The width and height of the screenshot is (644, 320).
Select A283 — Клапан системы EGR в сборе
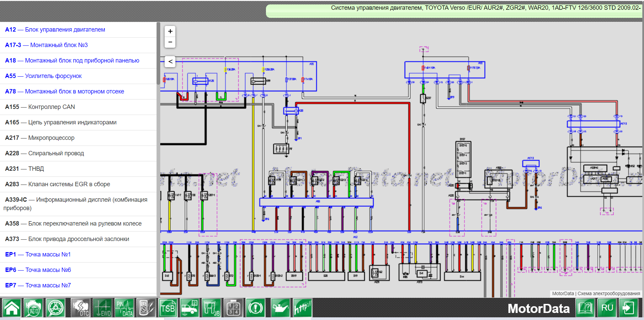coord(78,184)
